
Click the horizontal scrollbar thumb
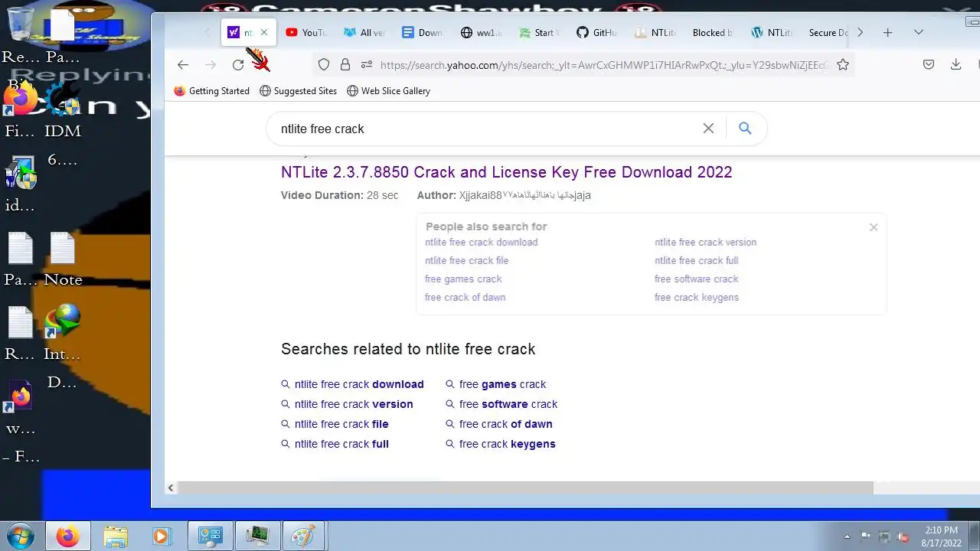tap(524, 488)
